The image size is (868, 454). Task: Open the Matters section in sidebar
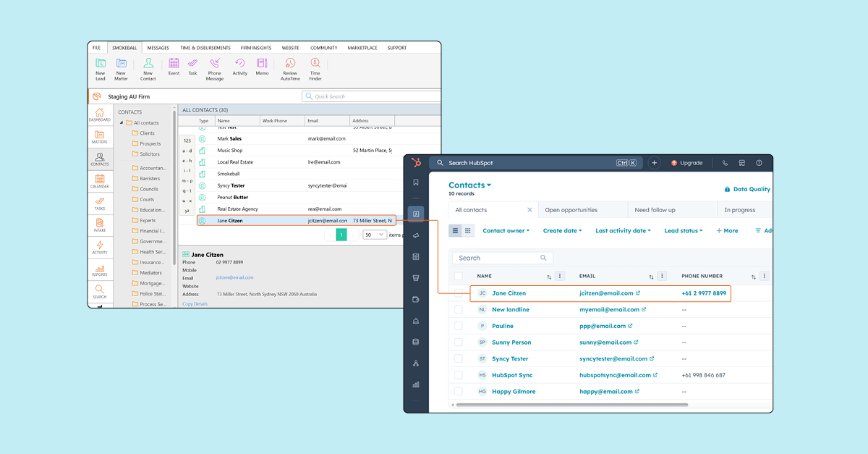[100, 136]
